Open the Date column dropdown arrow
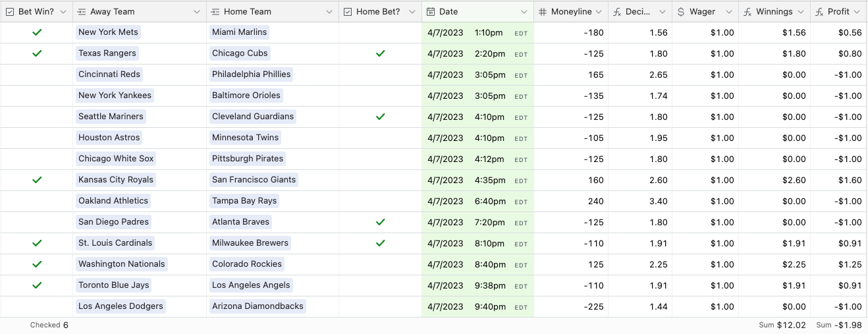The image size is (868, 334). 524,12
